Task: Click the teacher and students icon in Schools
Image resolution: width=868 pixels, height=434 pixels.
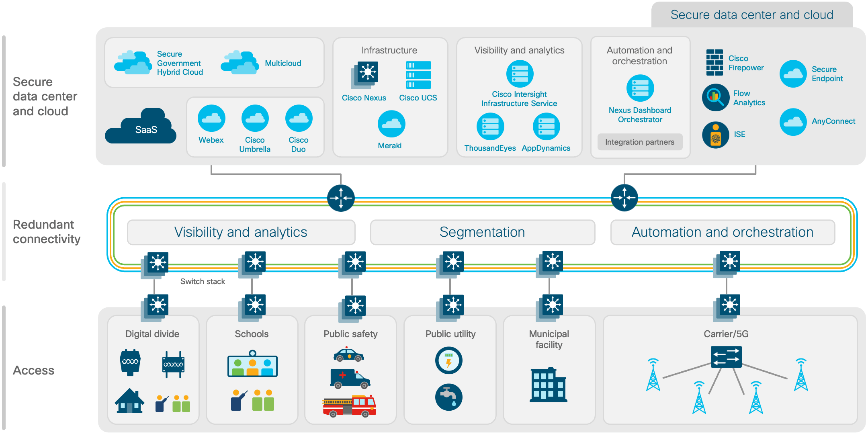Action: click(253, 400)
